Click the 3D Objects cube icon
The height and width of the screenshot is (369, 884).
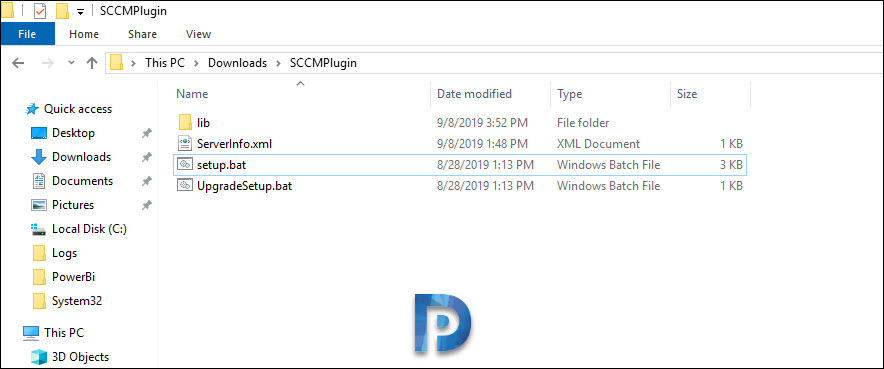39,357
